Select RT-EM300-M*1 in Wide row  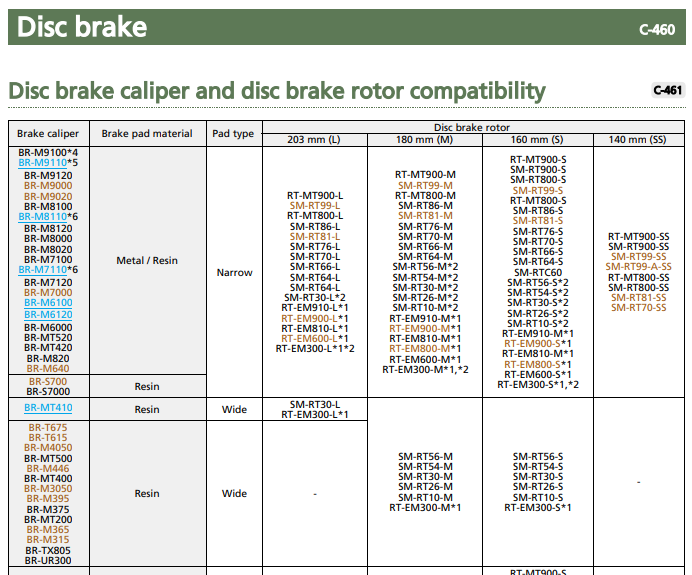pyautogui.click(x=425, y=507)
